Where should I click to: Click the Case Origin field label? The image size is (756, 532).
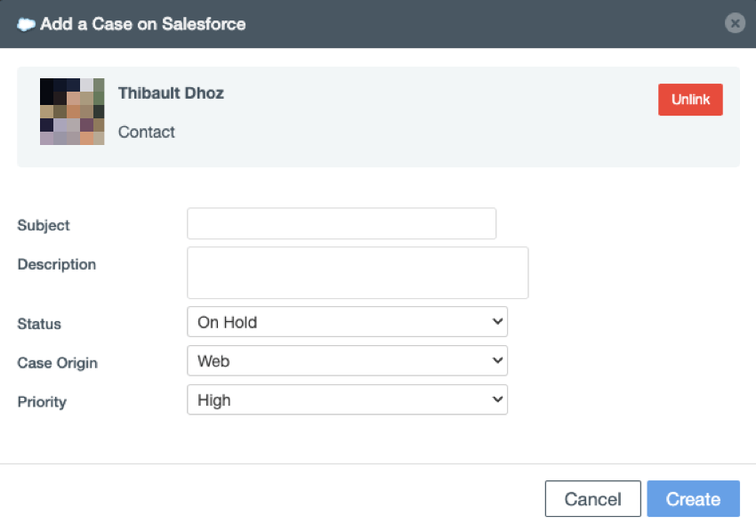[x=58, y=363]
